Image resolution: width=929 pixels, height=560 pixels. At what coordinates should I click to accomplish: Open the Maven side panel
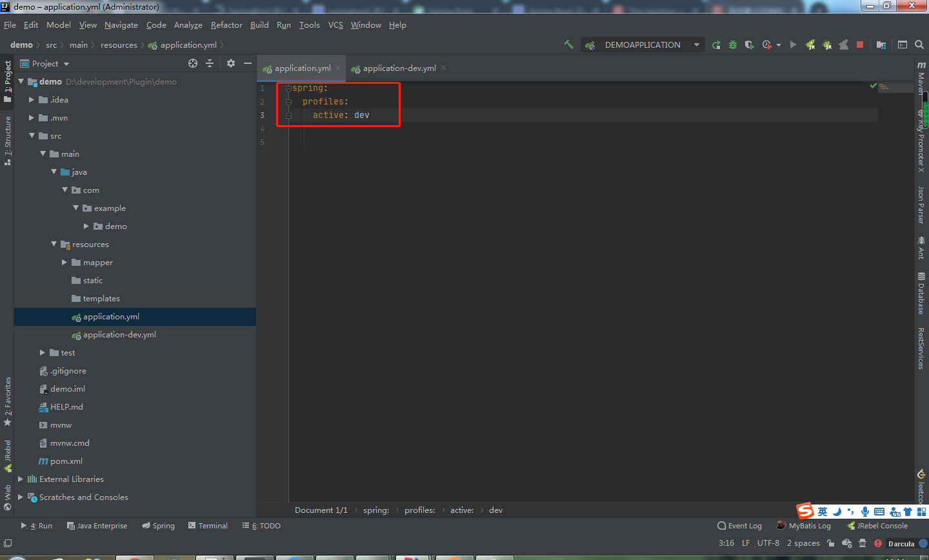point(921,78)
